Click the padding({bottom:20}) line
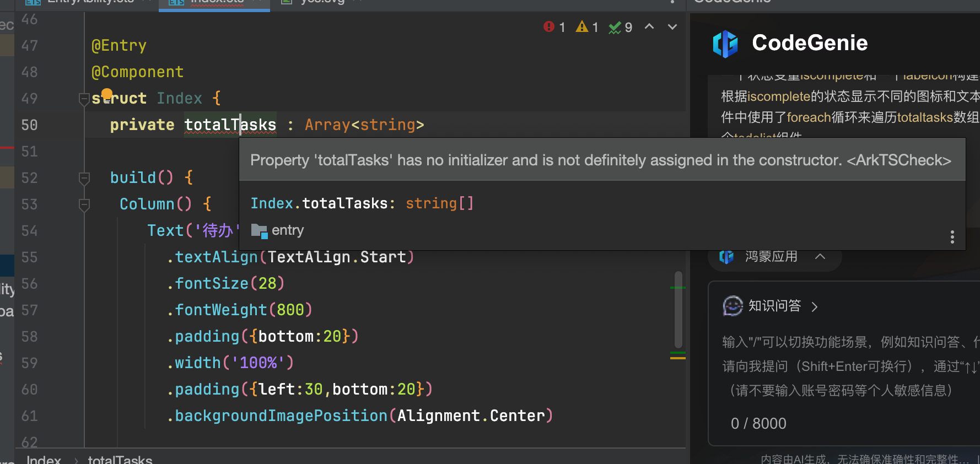Screen dimensions: 980x464 click(263, 336)
